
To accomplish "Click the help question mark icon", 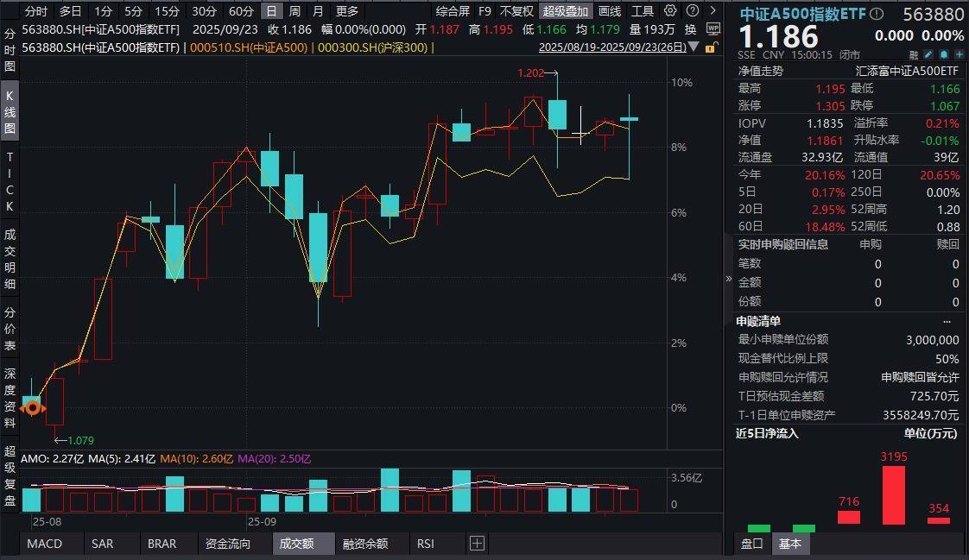I will [x=692, y=11].
